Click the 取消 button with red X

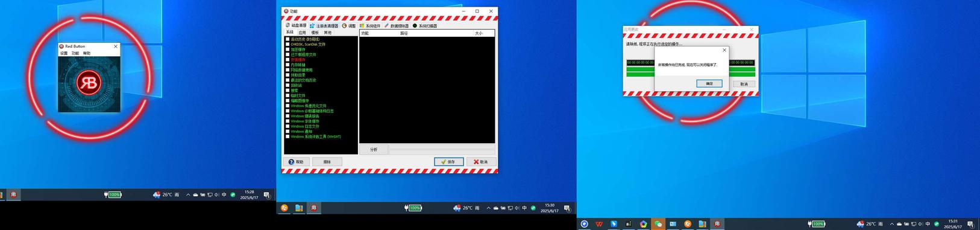click(x=481, y=162)
